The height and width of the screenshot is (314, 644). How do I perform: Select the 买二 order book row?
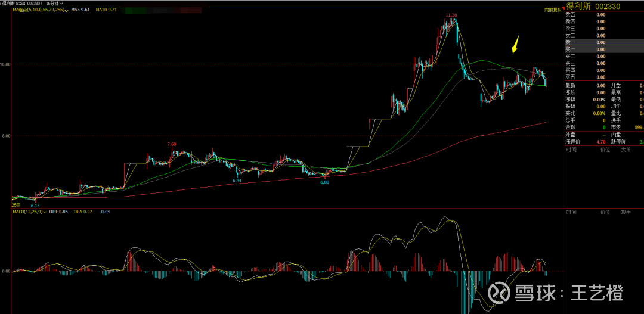click(x=604, y=56)
